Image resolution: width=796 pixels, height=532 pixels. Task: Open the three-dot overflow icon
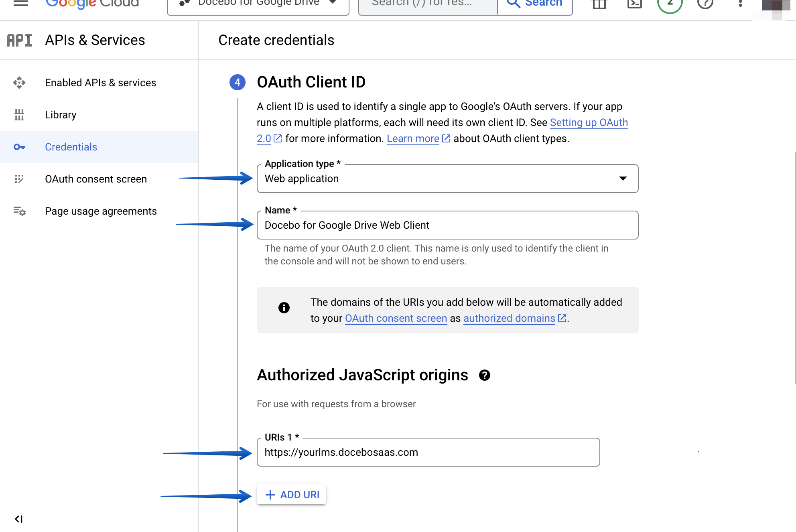(740, 4)
